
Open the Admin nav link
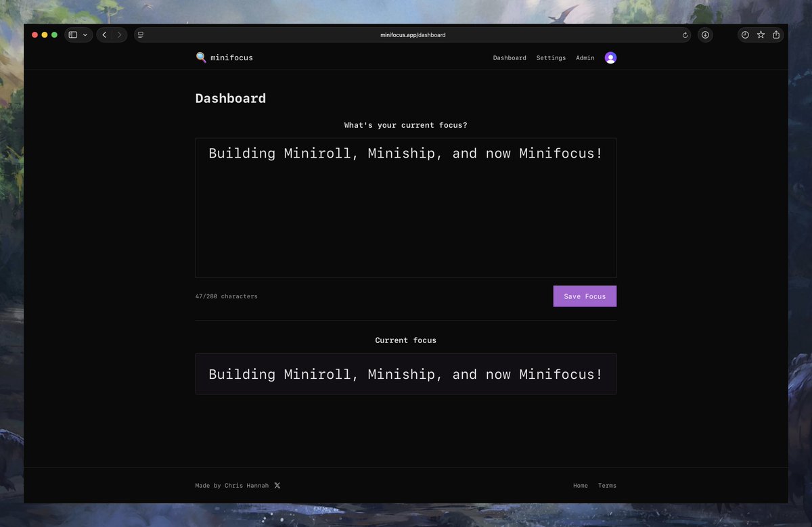pos(585,58)
